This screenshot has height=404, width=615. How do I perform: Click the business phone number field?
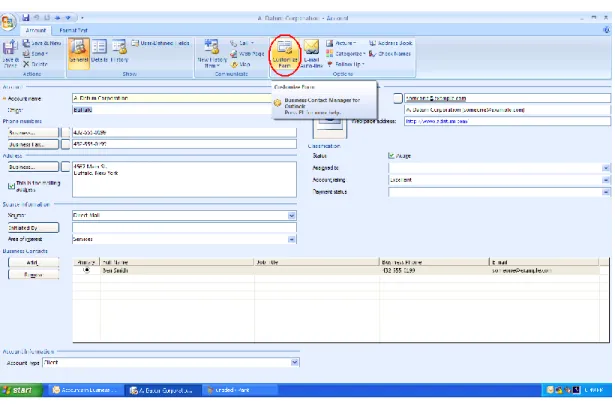[x=184, y=133]
